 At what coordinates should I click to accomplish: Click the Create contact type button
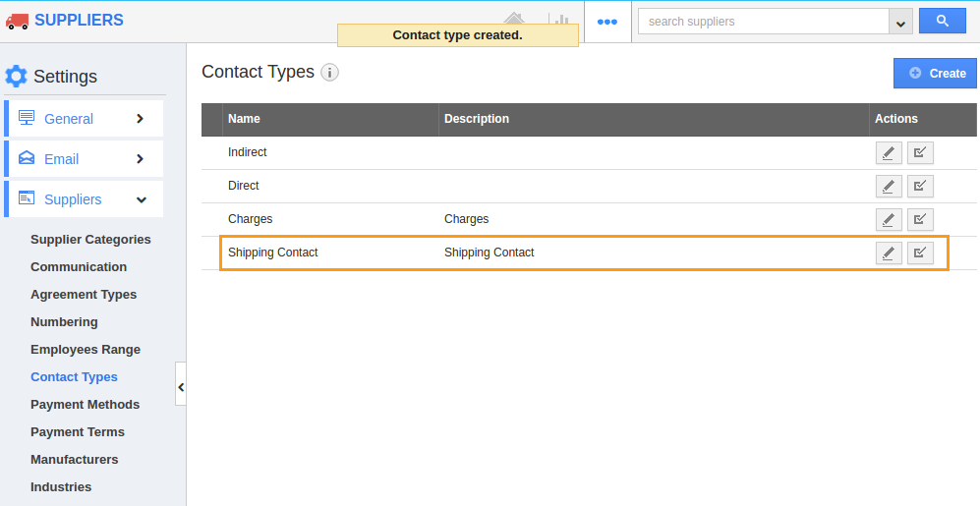[935, 73]
